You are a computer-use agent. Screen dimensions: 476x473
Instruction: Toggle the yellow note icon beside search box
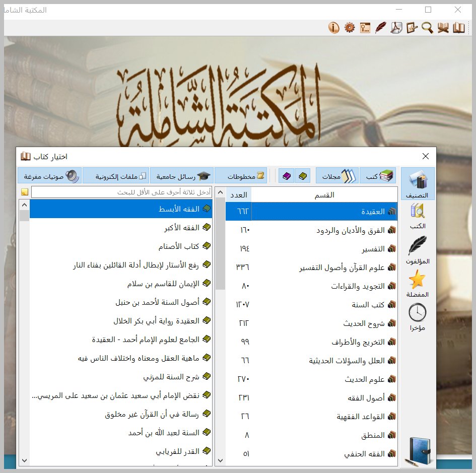click(x=25, y=192)
